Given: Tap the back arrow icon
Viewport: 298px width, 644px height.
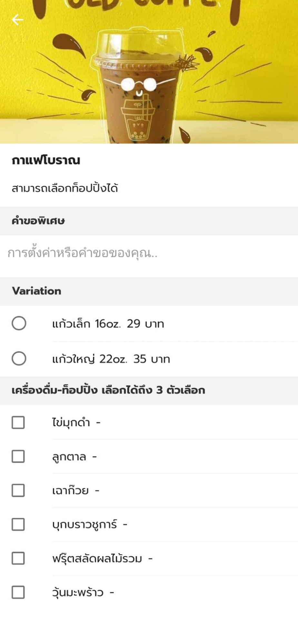Looking at the screenshot, I should (17, 20).
